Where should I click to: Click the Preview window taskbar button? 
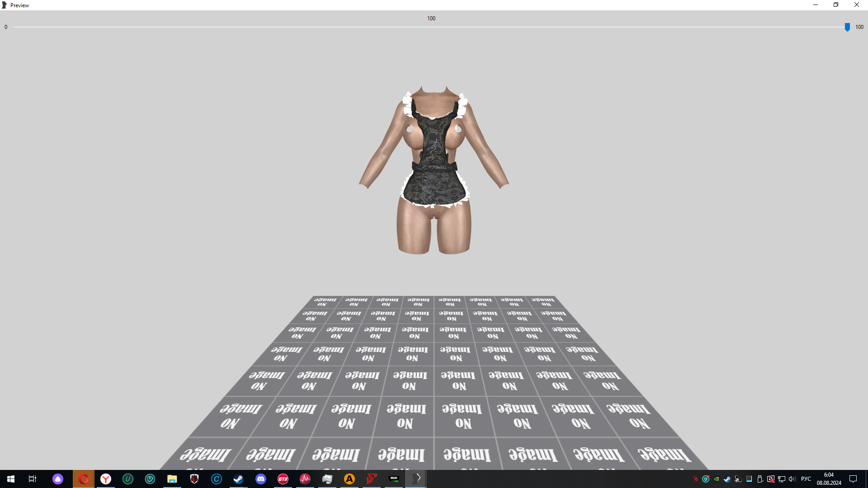tap(416, 479)
